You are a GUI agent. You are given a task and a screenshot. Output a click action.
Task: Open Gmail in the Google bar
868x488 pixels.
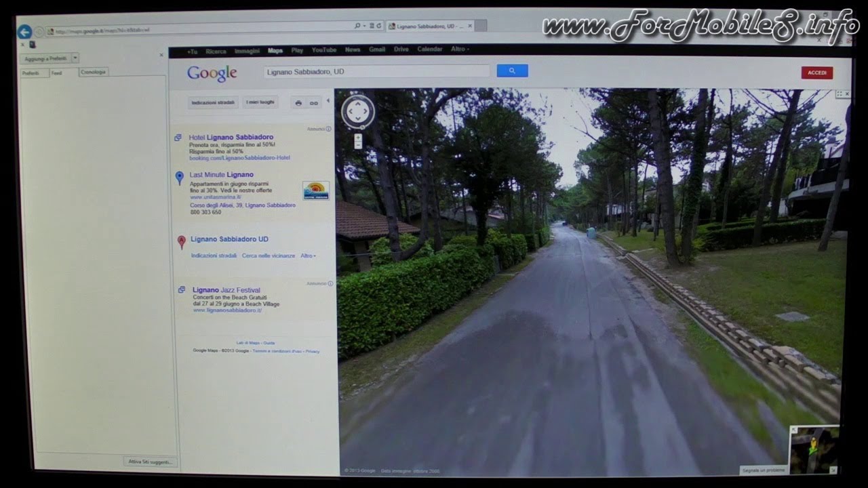pyautogui.click(x=377, y=49)
